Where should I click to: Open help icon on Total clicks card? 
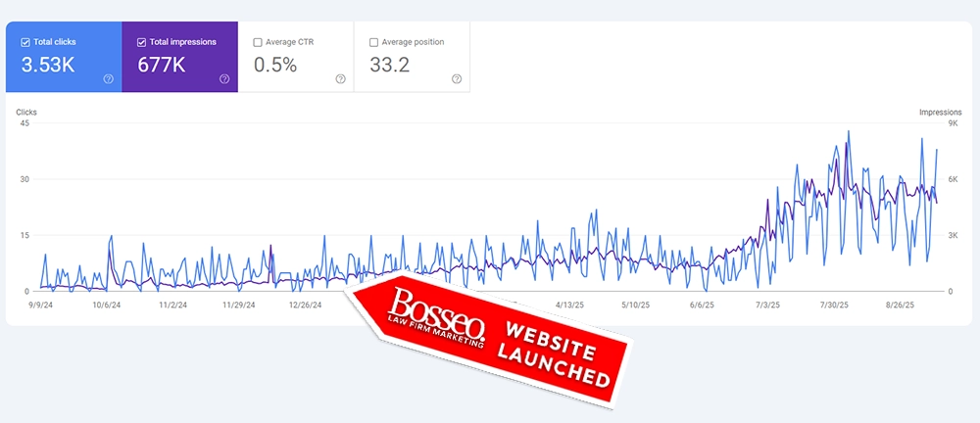[109, 79]
